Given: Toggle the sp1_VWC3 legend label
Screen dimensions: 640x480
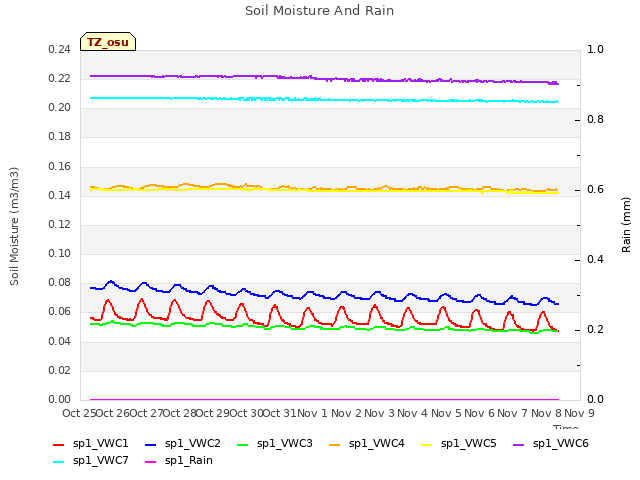Looking at the screenshot, I should tap(284, 444).
